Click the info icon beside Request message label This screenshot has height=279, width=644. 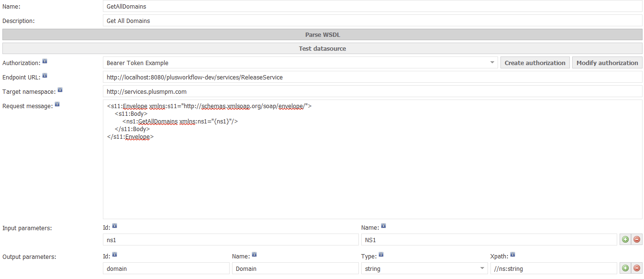tap(57, 104)
